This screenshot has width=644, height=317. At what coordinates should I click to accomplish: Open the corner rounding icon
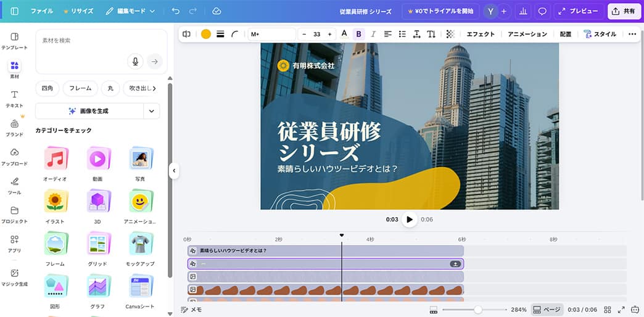[x=235, y=34]
